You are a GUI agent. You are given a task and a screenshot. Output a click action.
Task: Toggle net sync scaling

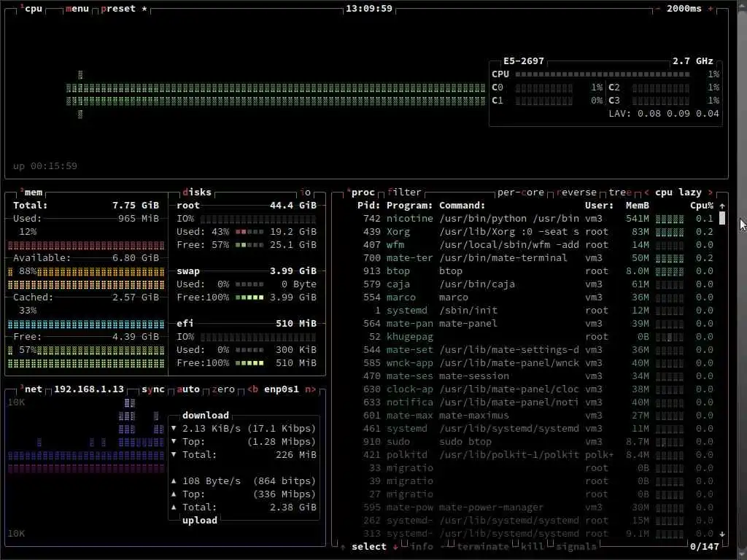[153, 389]
